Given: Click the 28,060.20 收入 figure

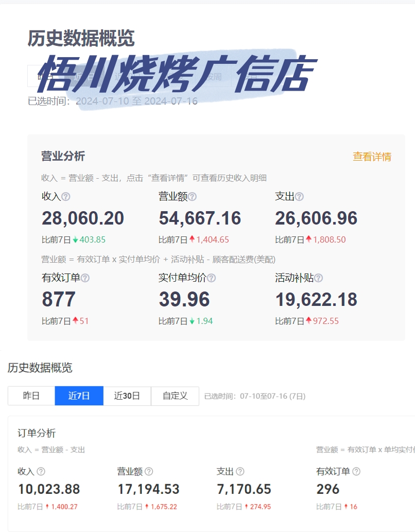Looking at the screenshot, I should (83, 218).
